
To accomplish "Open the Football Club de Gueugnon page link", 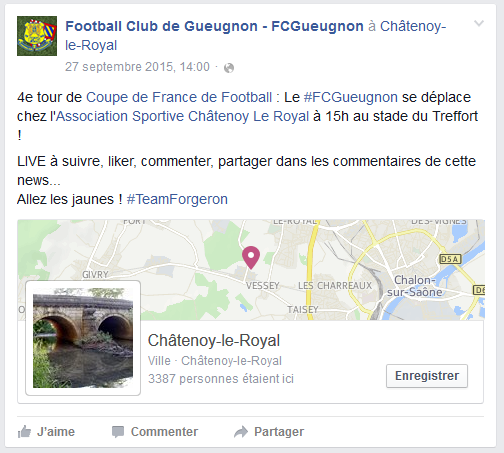I will [x=214, y=26].
